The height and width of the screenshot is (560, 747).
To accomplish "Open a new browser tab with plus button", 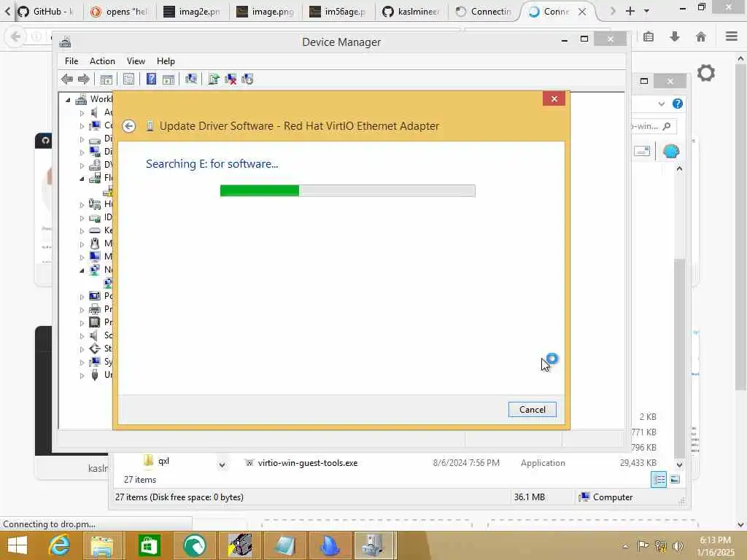I will (630, 11).
